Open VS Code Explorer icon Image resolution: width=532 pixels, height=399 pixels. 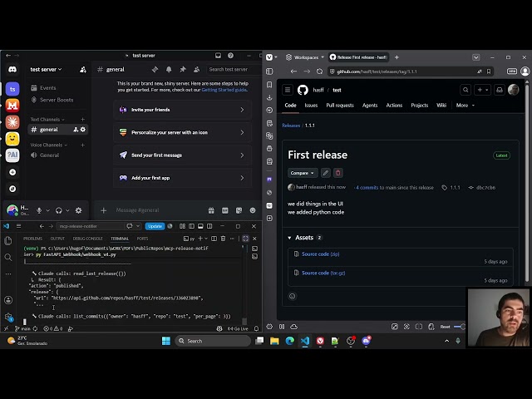point(8,241)
